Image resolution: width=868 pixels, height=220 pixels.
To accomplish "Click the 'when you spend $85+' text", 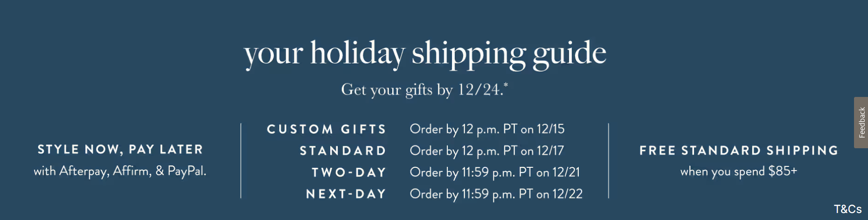I will pos(739,172).
